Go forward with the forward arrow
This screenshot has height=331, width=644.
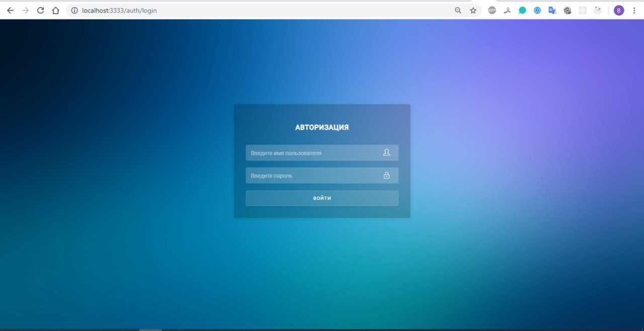tap(25, 10)
